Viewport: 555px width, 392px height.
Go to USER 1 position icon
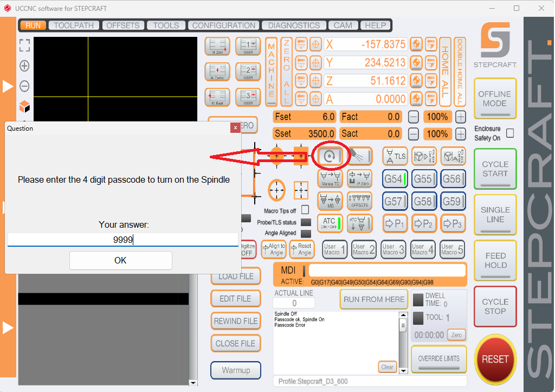pyautogui.click(x=248, y=47)
